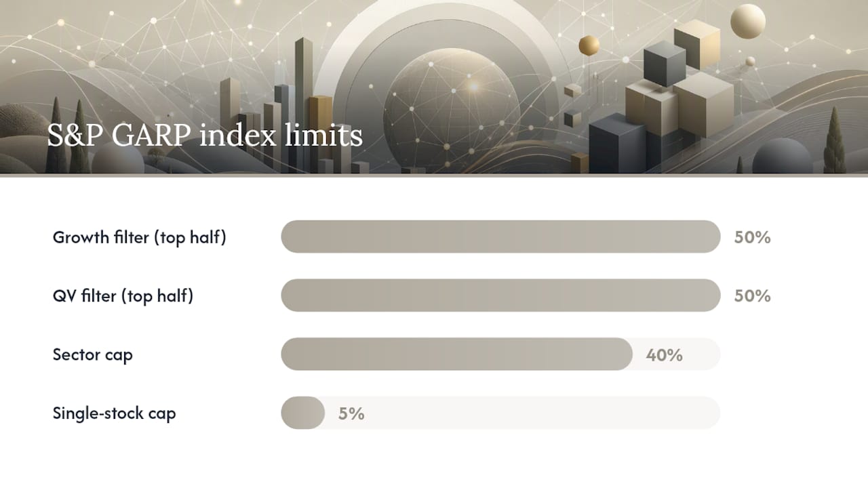Select the Sector cap label
The width and height of the screenshot is (868, 488).
(x=93, y=355)
